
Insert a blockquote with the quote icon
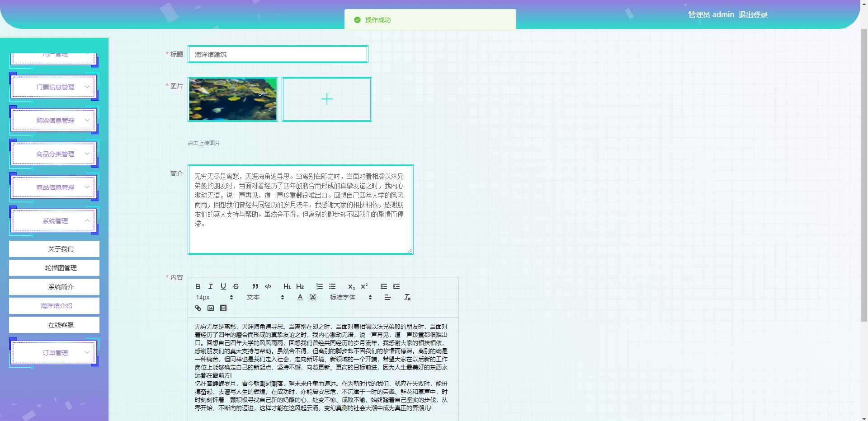coord(255,286)
